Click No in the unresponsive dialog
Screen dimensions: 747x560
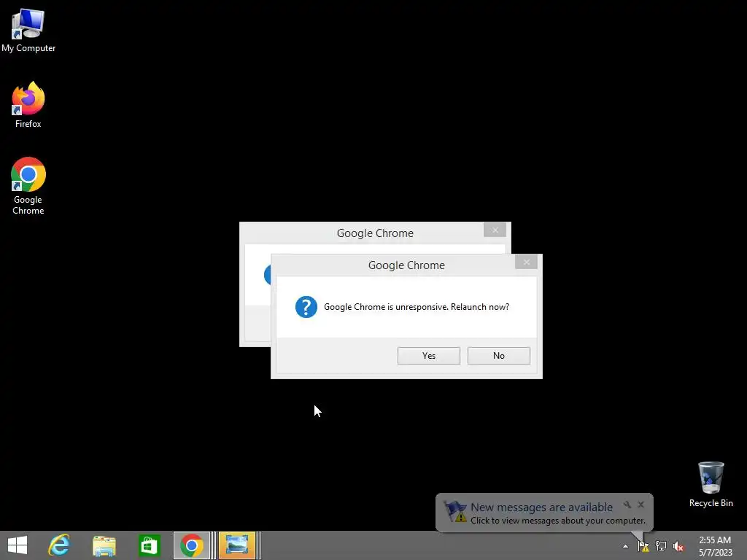coord(499,356)
